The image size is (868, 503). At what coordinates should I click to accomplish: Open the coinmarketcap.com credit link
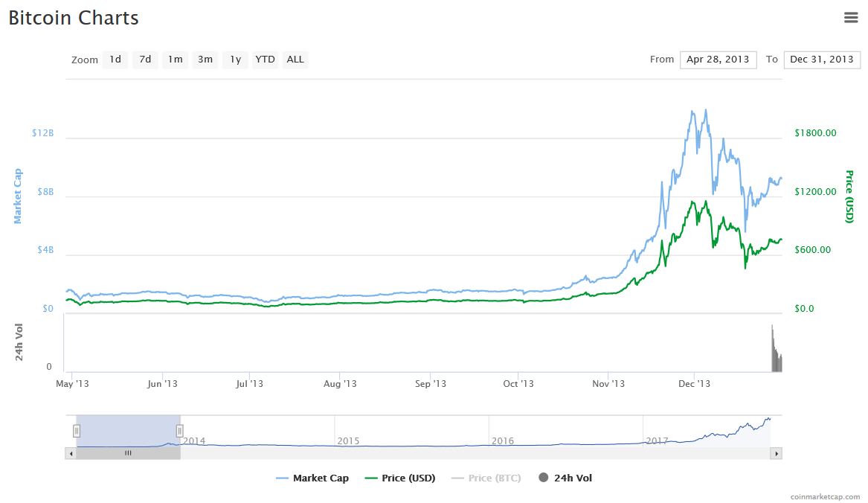click(x=825, y=497)
